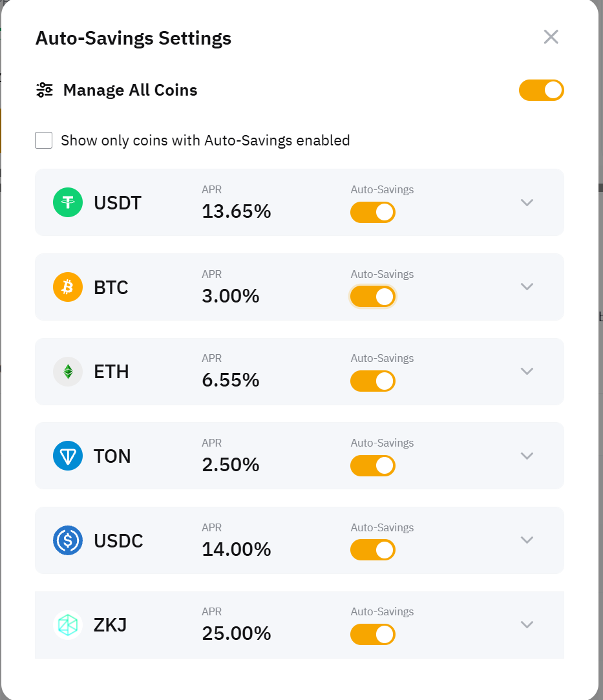
Task: Disable Auto-Savings for USDT
Action: coord(373,213)
